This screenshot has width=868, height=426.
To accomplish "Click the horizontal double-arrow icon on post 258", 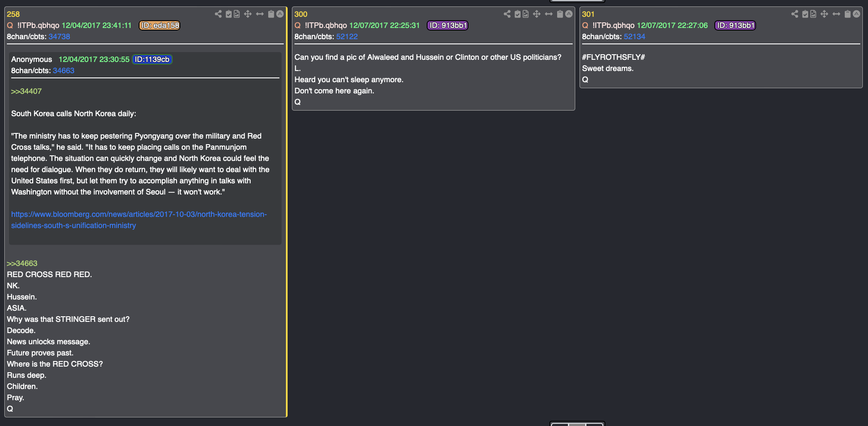I will pos(260,14).
